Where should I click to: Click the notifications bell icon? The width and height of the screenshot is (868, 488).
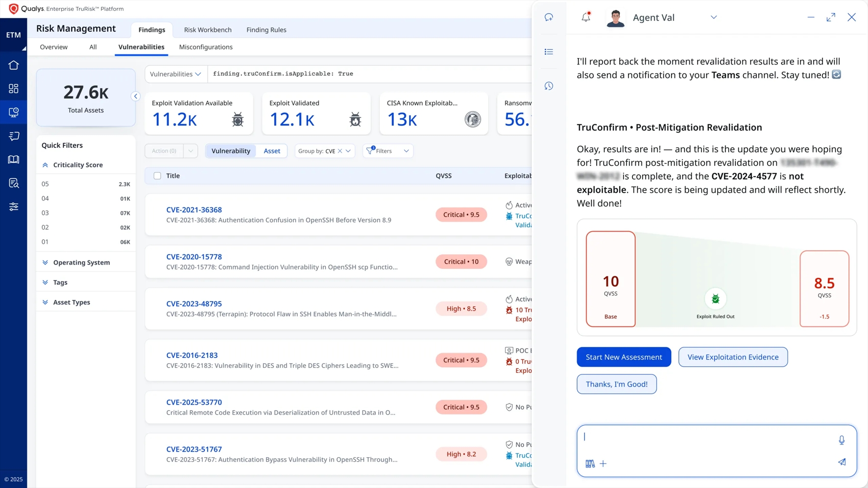click(586, 18)
